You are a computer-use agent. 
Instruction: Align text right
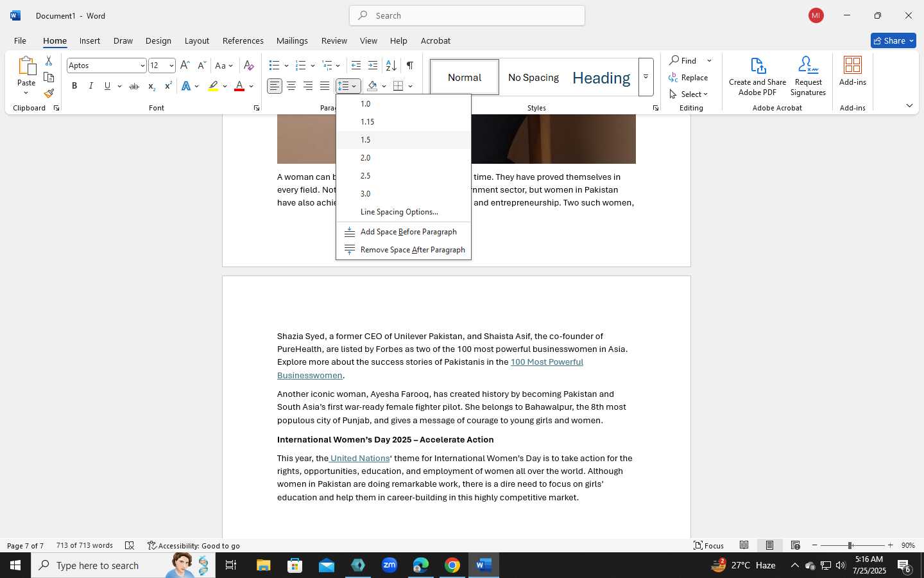(308, 86)
